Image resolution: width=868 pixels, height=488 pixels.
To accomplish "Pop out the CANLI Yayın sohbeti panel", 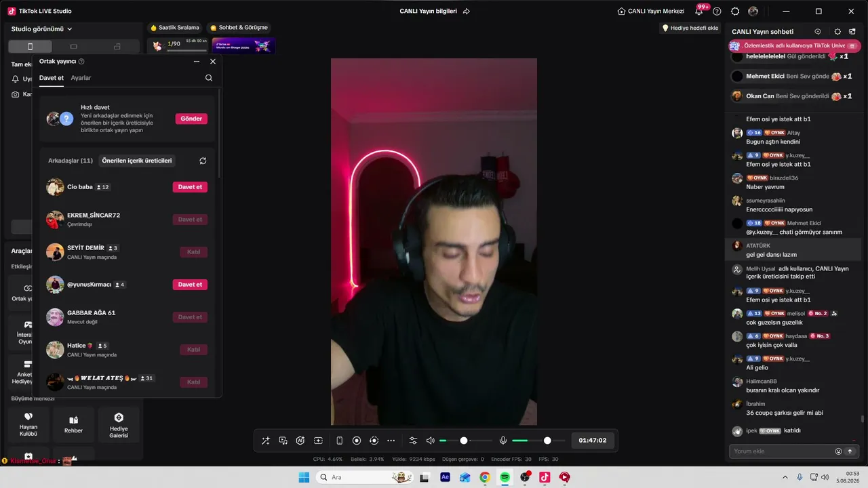I will pyautogui.click(x=852, y=32).
